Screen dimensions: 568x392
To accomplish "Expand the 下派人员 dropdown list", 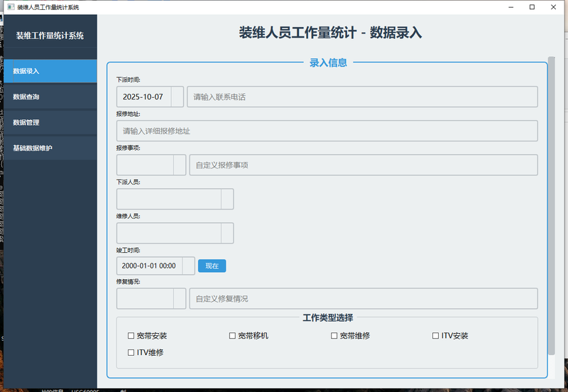I will tap(227, 199).
